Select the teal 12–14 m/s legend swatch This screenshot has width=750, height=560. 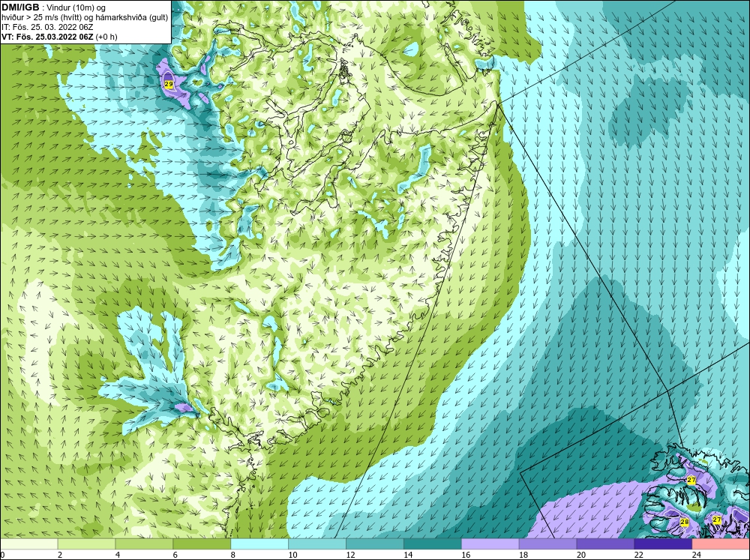pos(375,544)
